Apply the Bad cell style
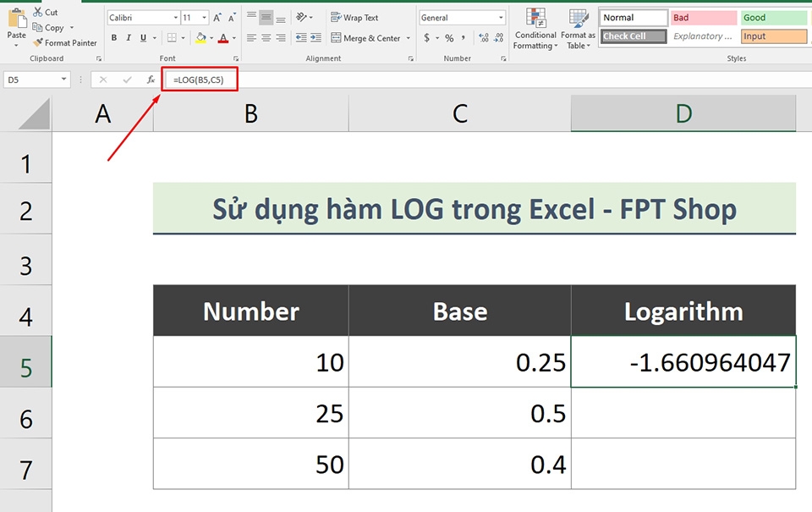812x512 pixels. [x=704, y=18]
